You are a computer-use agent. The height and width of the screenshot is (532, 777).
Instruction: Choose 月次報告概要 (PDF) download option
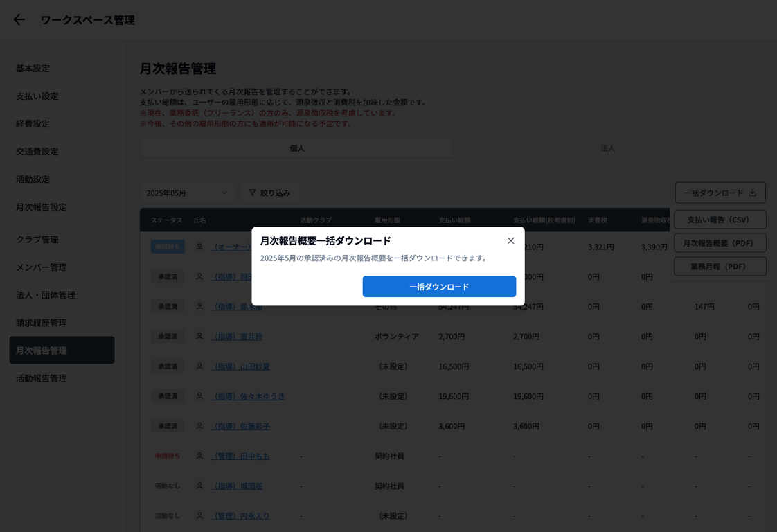[720, 243]
